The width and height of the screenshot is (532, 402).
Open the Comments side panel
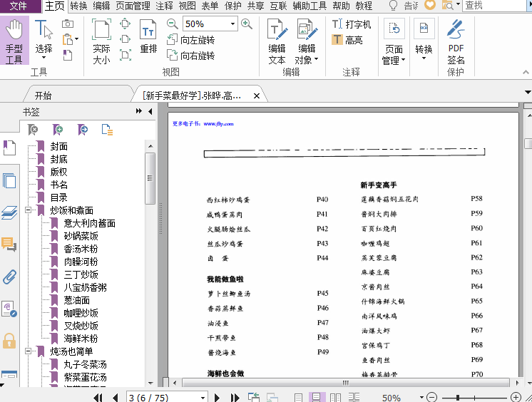click(9, 244)
